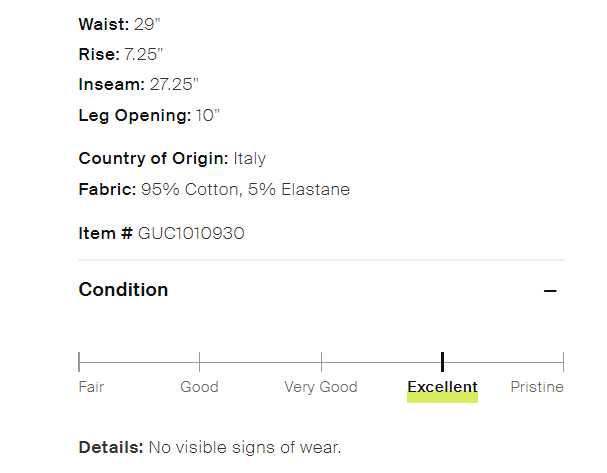Click the Fair tick on the condition scale
This screenshot has height=473, width=607.
tap(80, 361)
